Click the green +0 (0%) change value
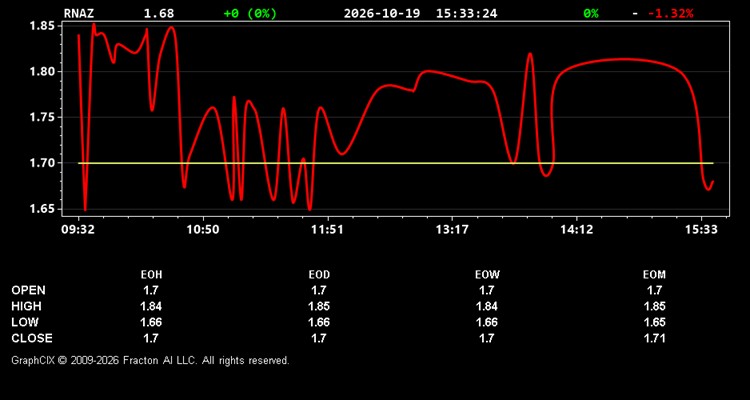750x400 pixels. [x=250, y=13]
